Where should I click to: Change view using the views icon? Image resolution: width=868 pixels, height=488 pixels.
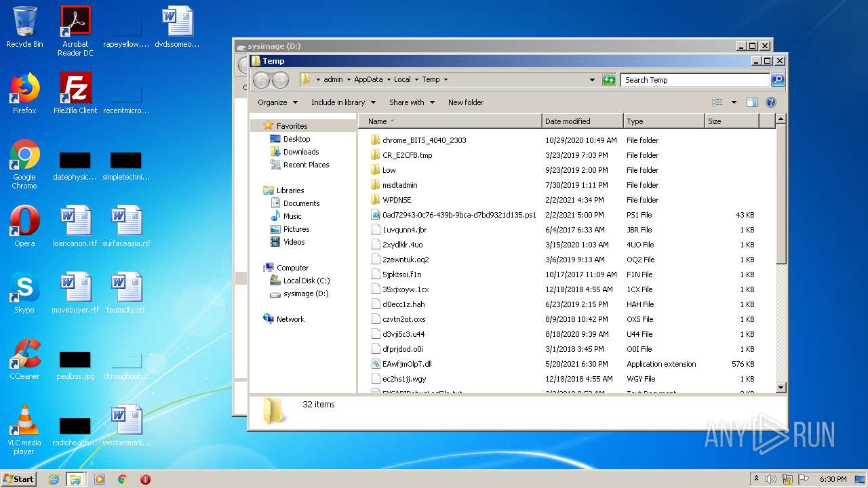(x=717, y=102)
